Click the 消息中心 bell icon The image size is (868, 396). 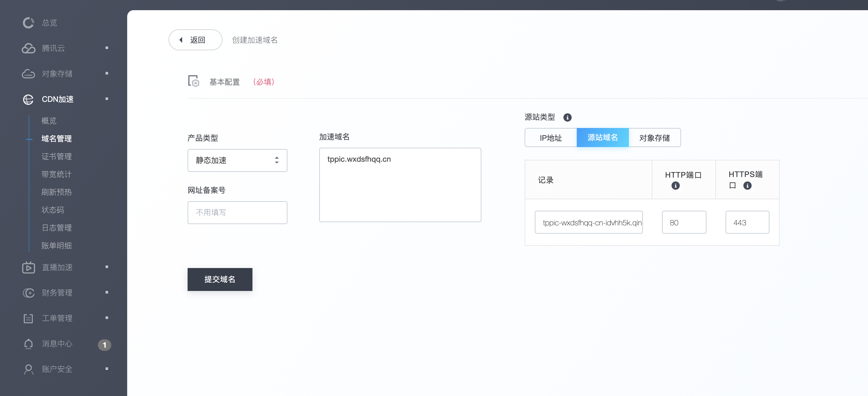tap(28, 343)
